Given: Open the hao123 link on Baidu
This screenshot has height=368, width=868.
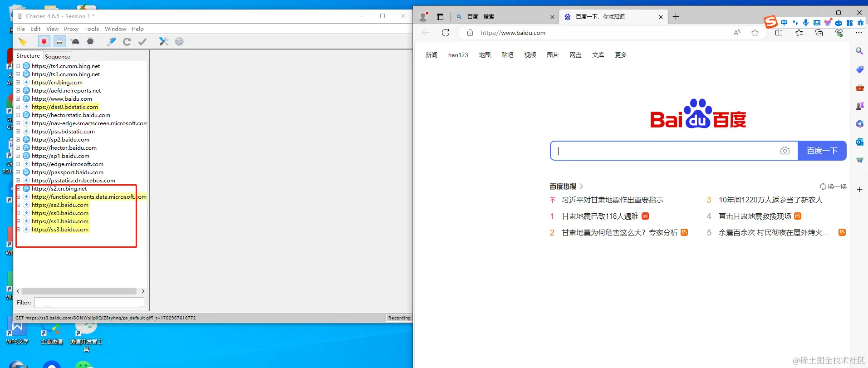Looking at the screenshot, I should click(x=458, y=55).
